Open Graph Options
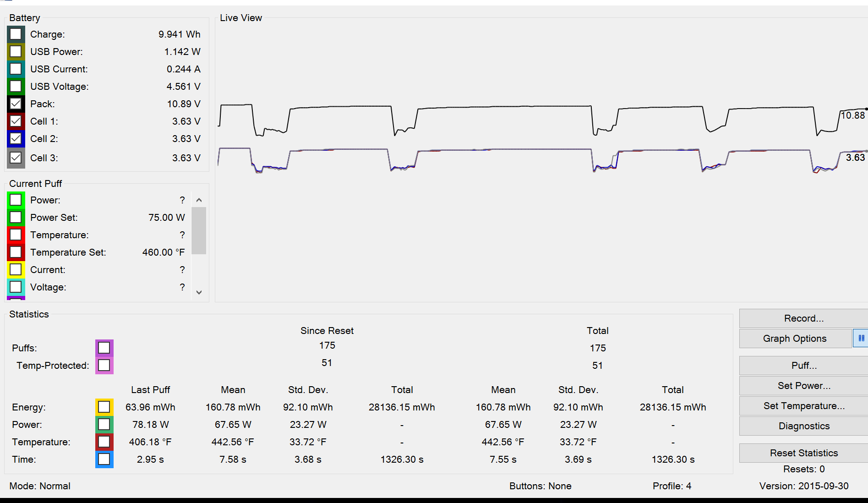The width and height of the screenshot is (868, 503). [x=795, y=339]
